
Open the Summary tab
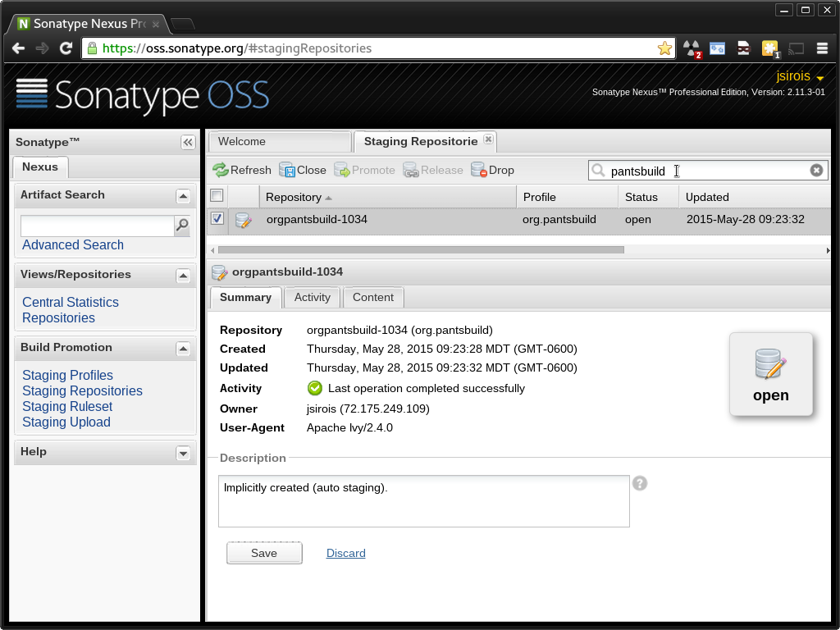point(246,297)
